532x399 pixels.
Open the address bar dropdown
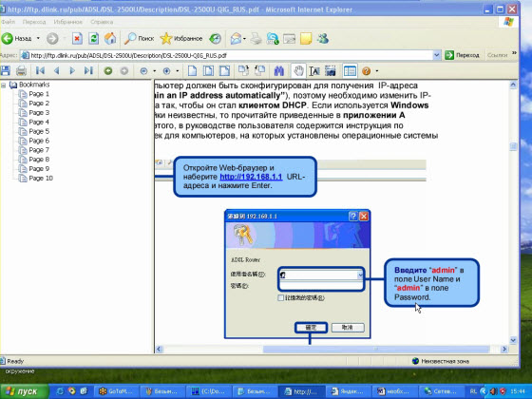437,55
